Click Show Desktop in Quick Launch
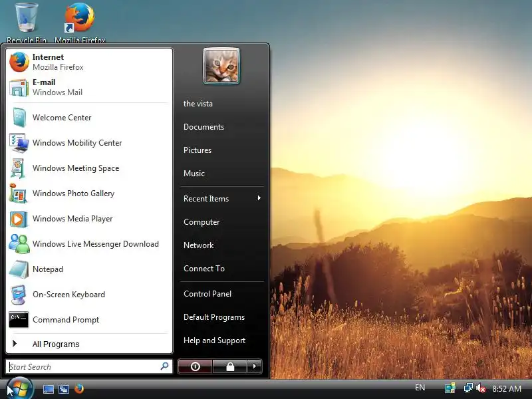The width and height of the screenshot is (532, 399). tap(49, 389)
